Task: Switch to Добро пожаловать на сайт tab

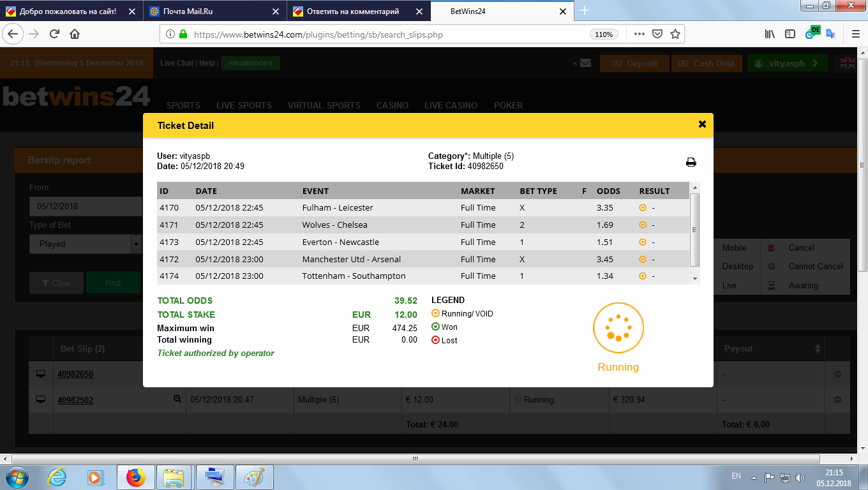Action: (70, 11)
